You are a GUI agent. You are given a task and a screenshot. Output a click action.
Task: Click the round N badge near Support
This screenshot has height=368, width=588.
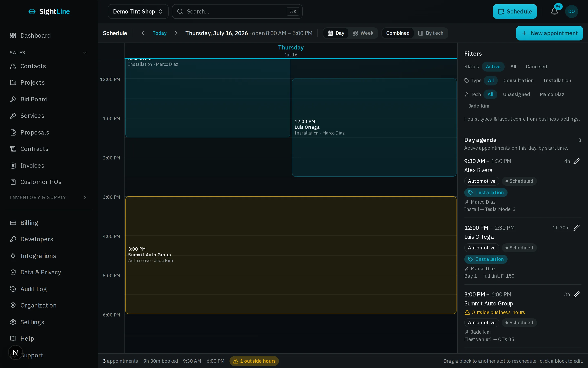point(15,352)
